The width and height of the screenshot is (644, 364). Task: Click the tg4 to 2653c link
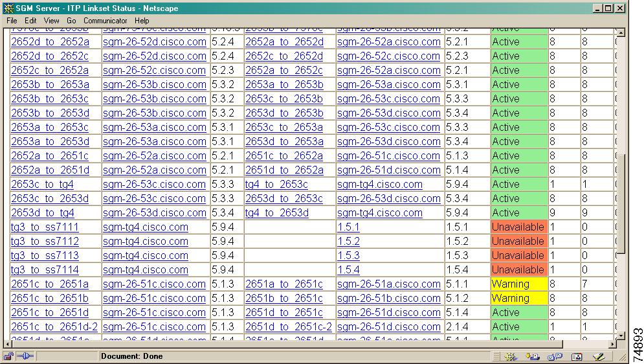point(276,185)
